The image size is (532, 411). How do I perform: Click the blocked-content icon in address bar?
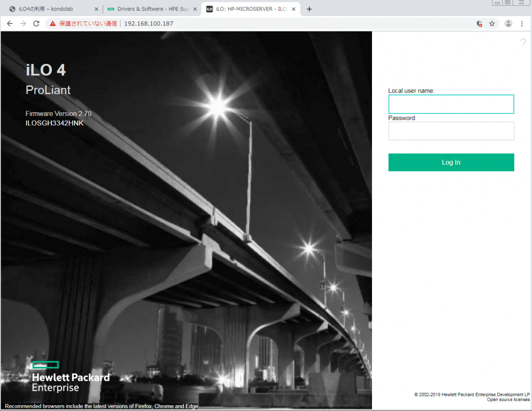(x=479, y=23)
